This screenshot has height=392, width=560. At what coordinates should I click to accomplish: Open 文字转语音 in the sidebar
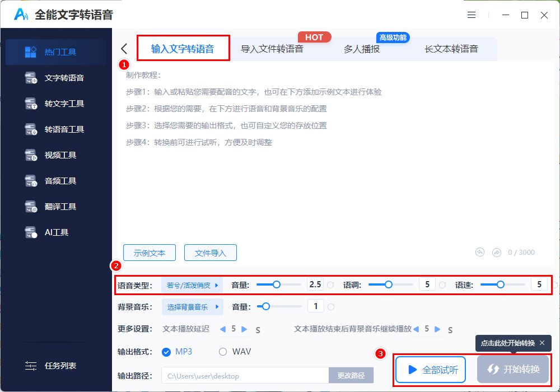coord(55,78)
